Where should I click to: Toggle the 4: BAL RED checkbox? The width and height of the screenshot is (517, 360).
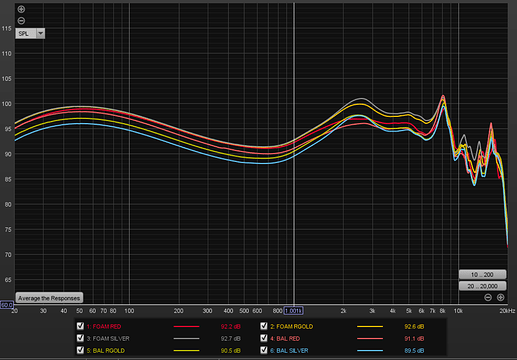pyautogui.click(x=264, y=338)
